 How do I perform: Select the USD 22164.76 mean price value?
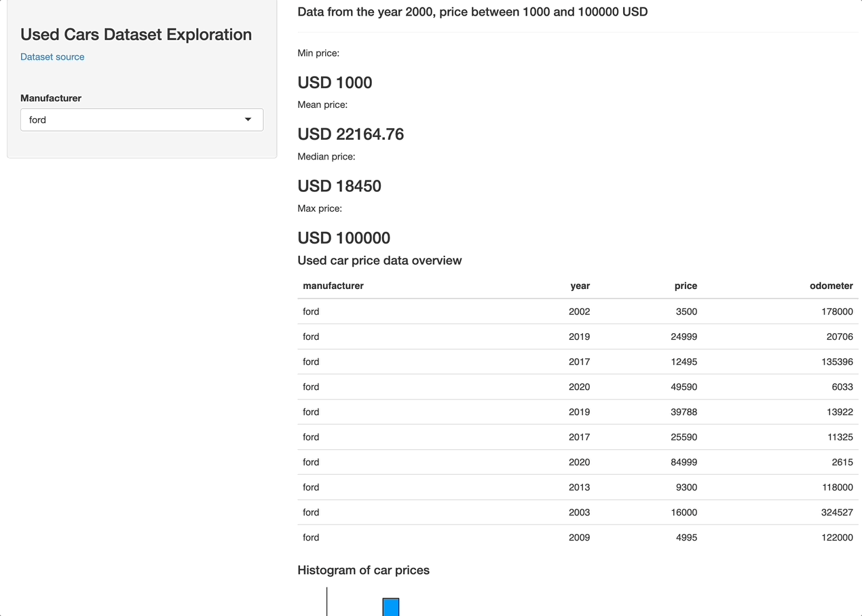[x=350, y=134]
